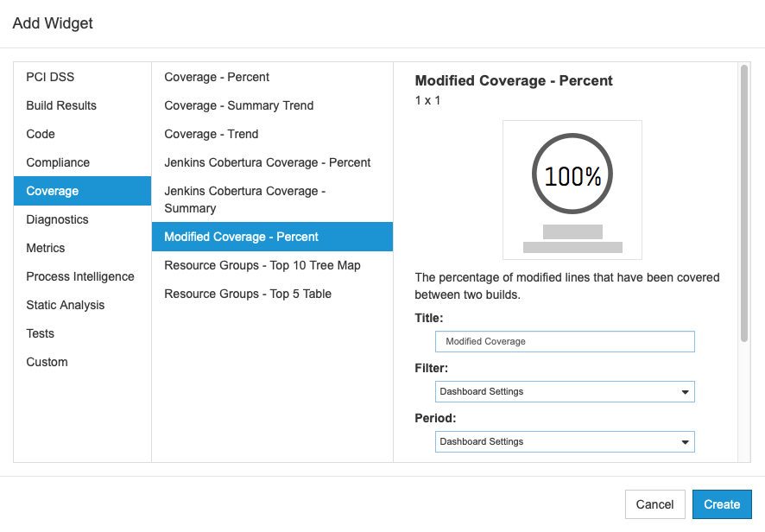Click the widget details vertical scrollbar
The width and height of the screenshot is (765, 532).
tap(744, 204)
